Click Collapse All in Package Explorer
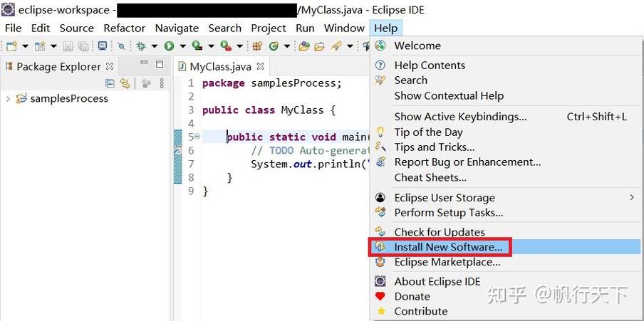The height and width of the screenshot is (321, 644). point(110,84)
